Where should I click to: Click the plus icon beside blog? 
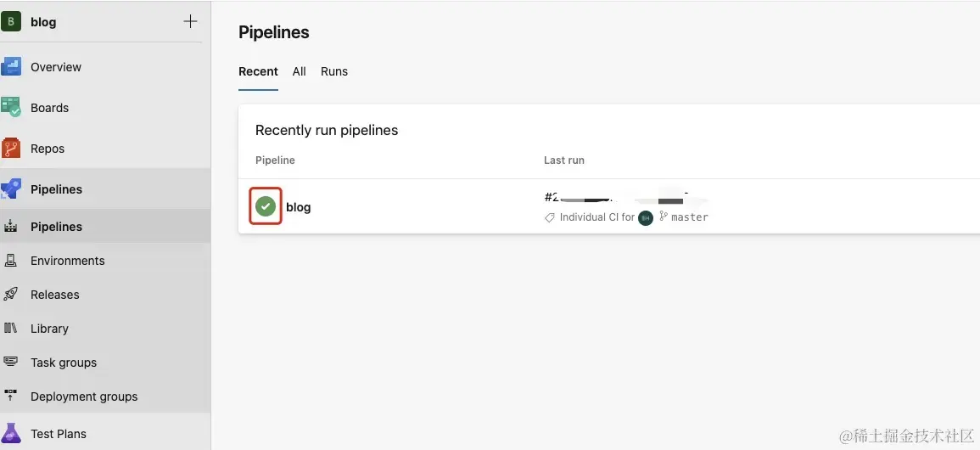coord(190,22)
